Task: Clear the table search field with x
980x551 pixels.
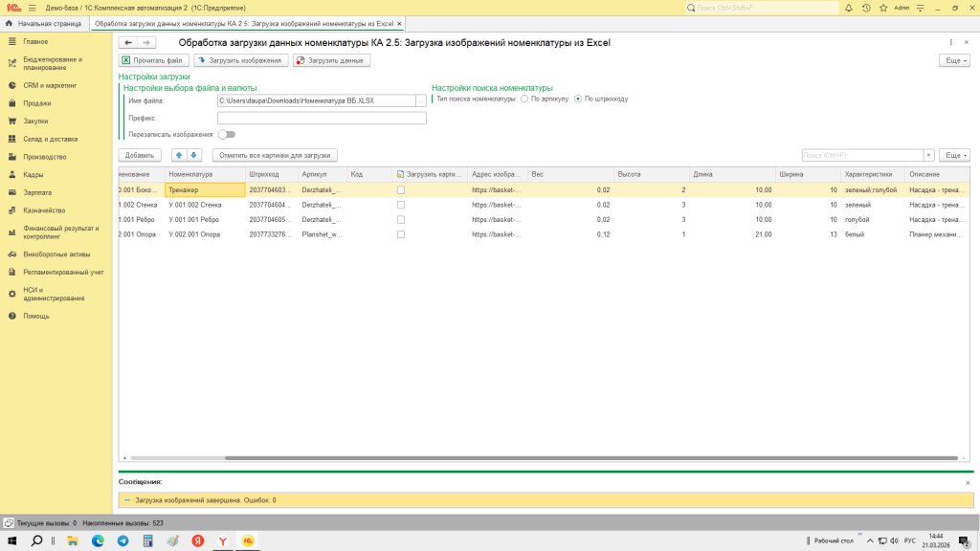Action: (x=928, y=155)
